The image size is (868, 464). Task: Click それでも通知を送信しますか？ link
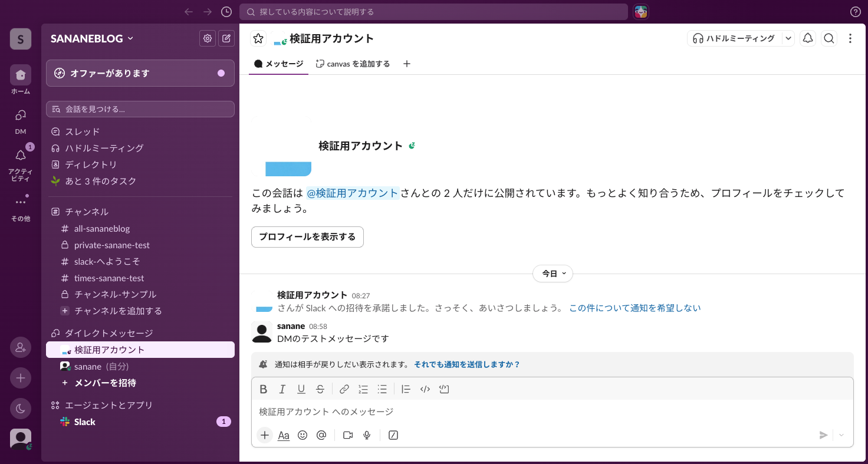click(467, 364)
